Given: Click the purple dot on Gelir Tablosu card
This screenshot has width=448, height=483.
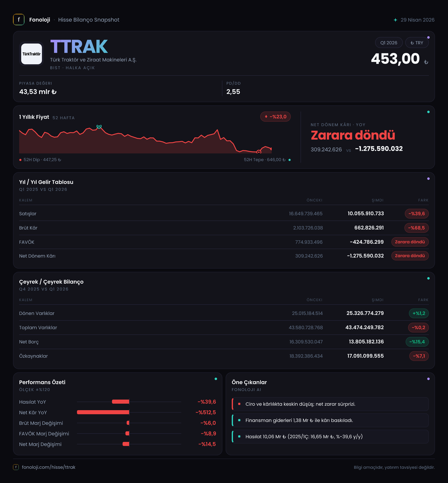Looking at the screenshot, I should pos(428,178).
